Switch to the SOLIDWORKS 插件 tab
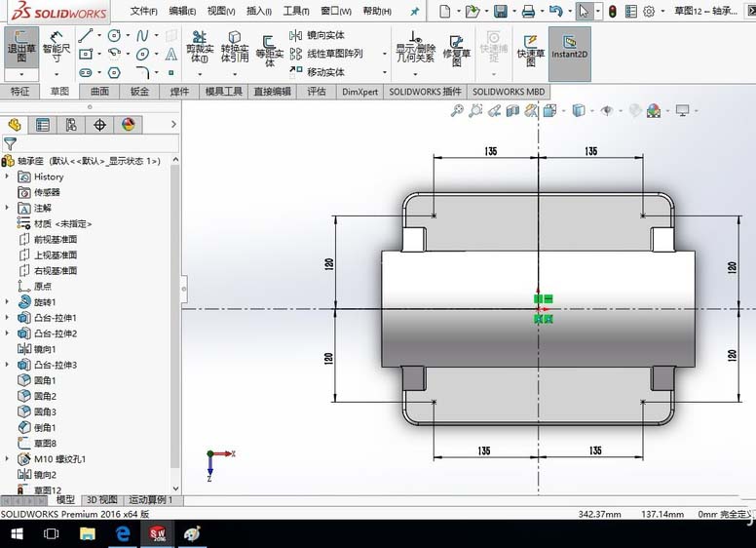756x548 pixels. [x=425, y=92]
